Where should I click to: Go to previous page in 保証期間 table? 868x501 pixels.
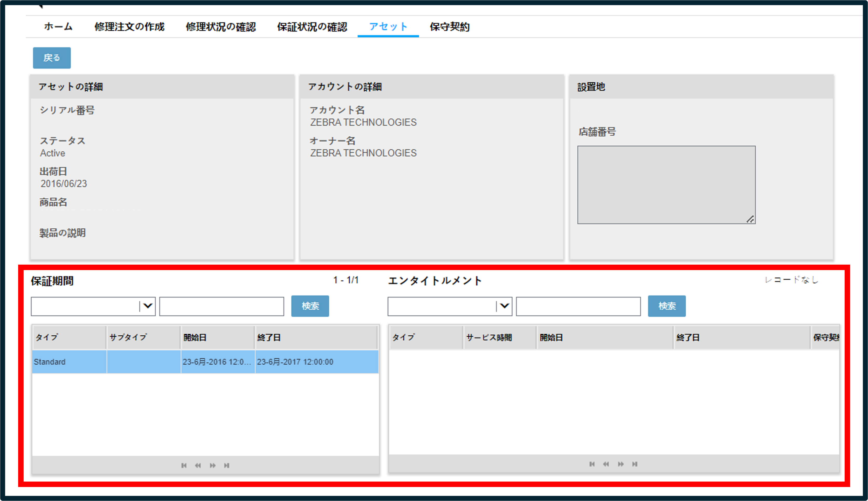[198, 465]
